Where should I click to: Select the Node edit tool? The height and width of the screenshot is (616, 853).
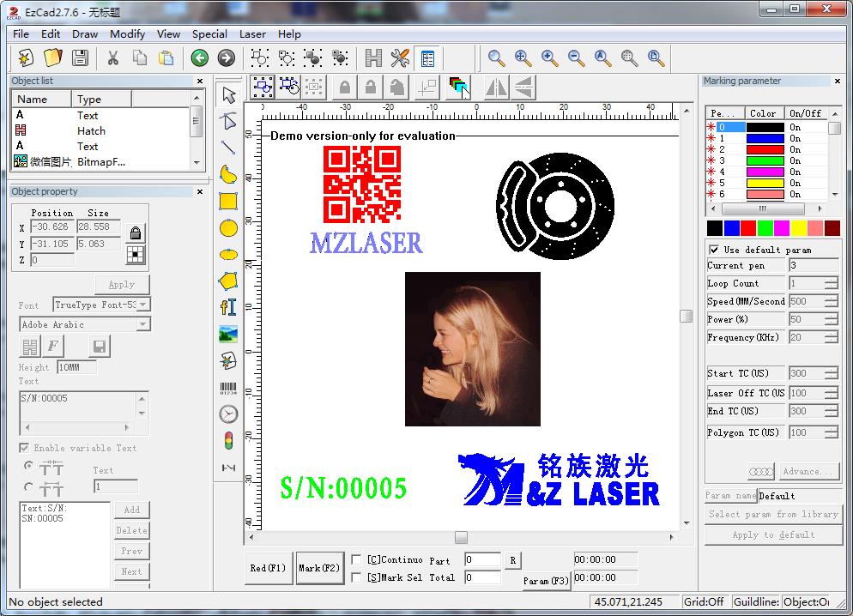pyautogui.click(x=228, y=121)
